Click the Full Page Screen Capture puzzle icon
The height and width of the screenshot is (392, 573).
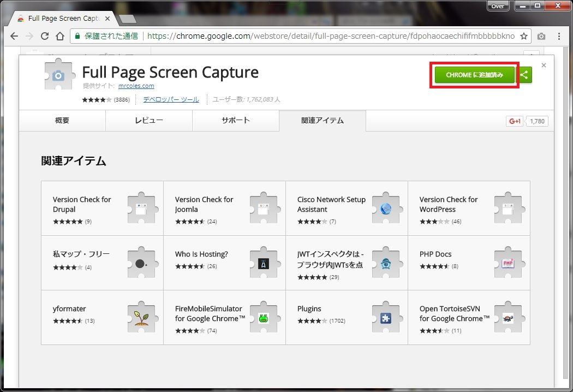point(59,75)
